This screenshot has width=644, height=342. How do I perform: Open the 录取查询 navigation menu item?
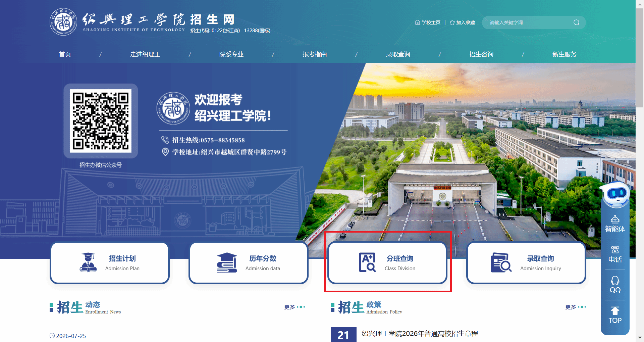point(398,54)
